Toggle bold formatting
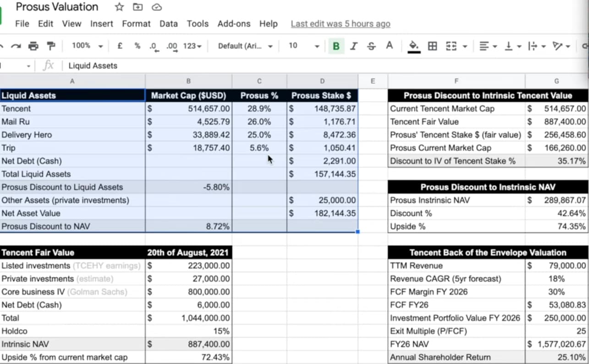Image resolution: width=589 pixels, height=364 pixels. coord(336,46)
